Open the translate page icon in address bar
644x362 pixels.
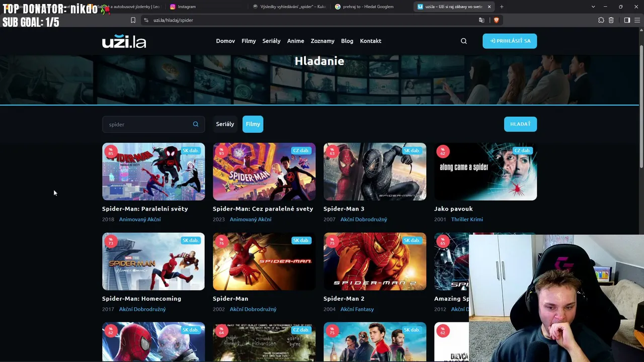481,20
